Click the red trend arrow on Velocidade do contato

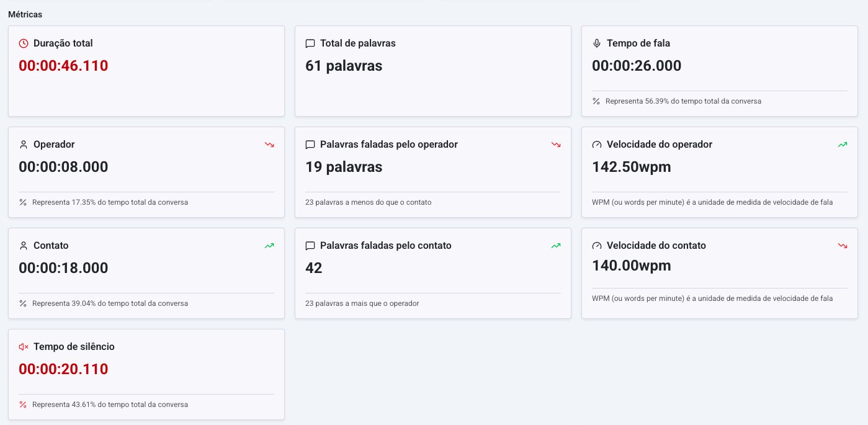click(x=843, y=246)
